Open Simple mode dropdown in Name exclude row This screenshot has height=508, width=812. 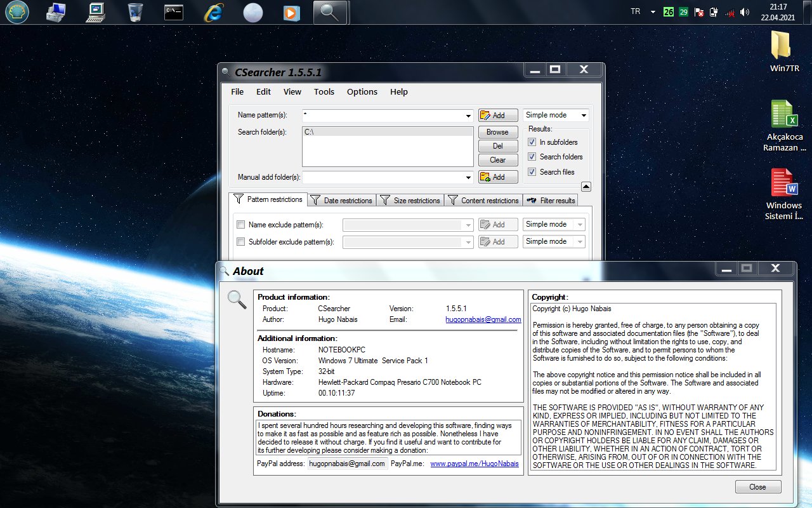coord(554,224)
